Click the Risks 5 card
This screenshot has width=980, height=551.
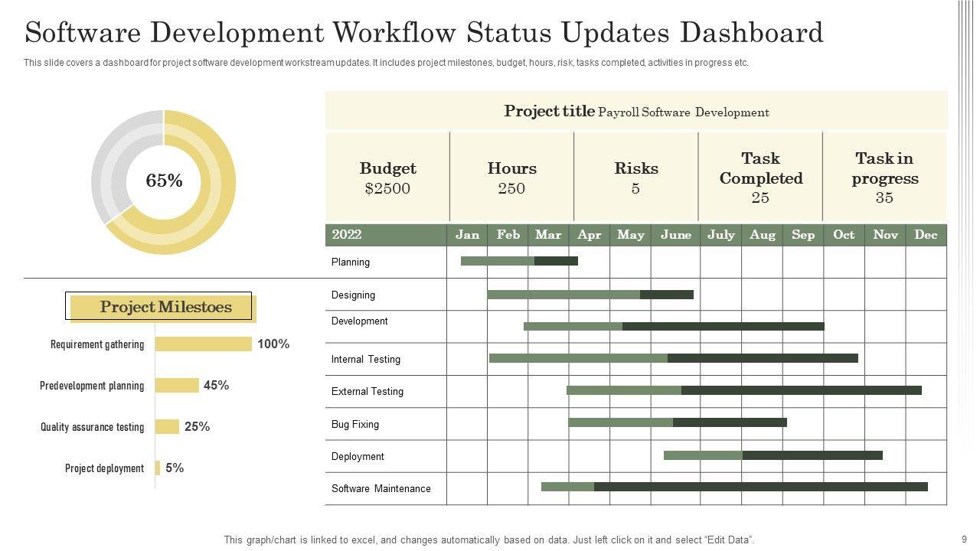(x=635, y=178)
